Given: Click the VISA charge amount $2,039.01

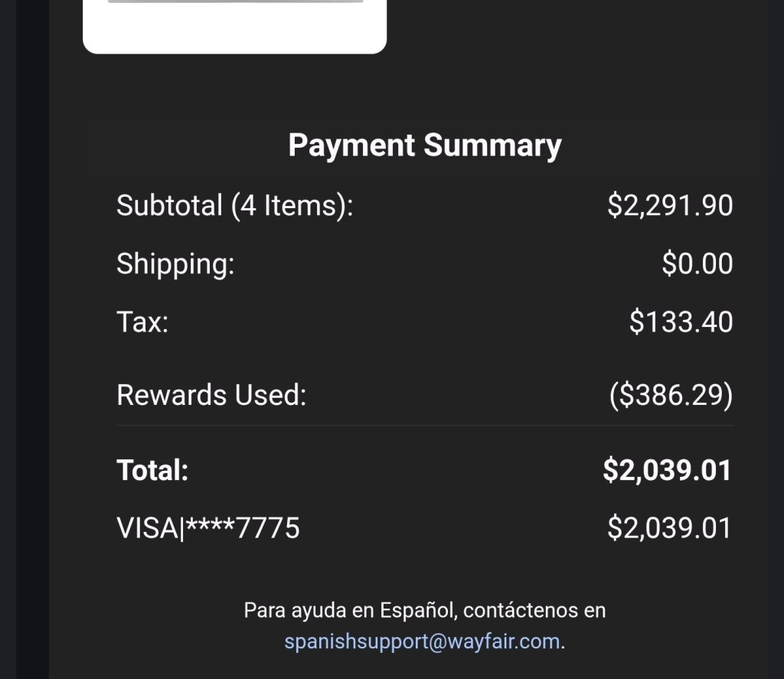Looking at the screenshot, I should pos(669,528).
